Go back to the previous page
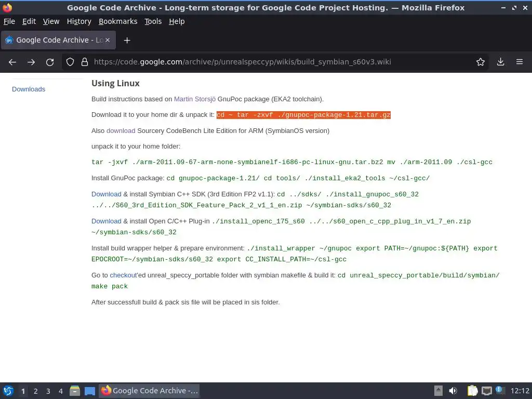The height and width of the screenshot is (399, 532). coord(12,62)
